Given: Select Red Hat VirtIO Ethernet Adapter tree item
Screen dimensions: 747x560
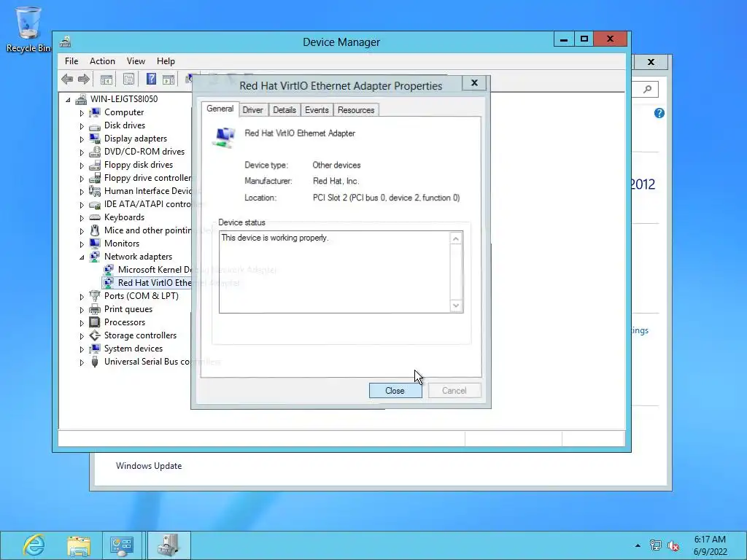Looking at the screenshot, I should tap(155, 283).
